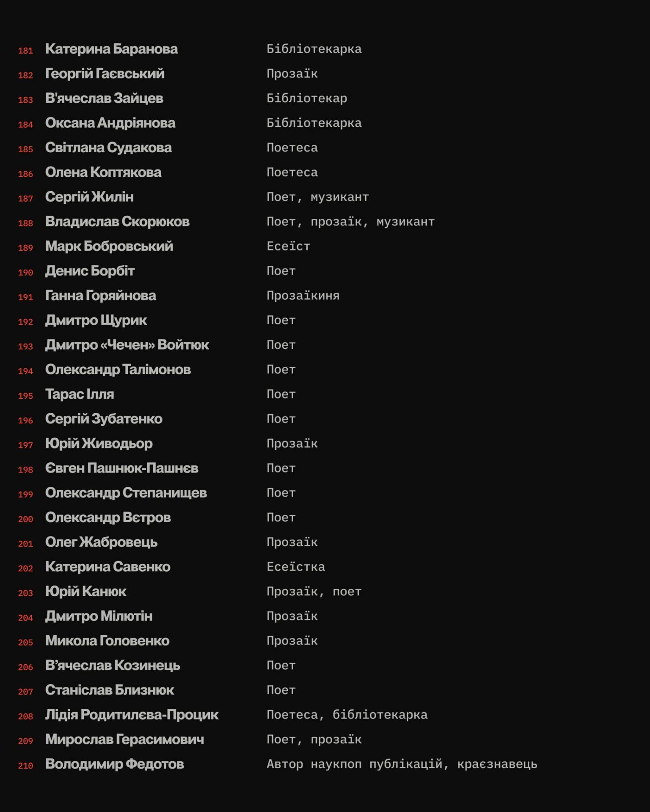Click row number 200

25,519
